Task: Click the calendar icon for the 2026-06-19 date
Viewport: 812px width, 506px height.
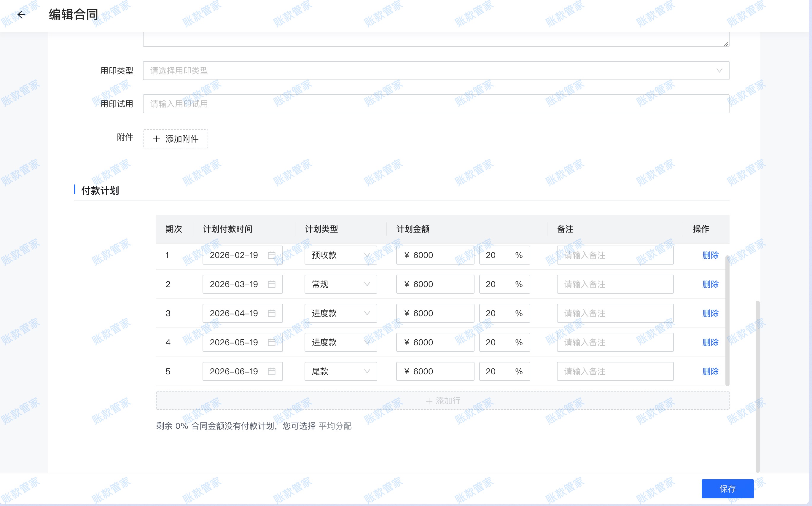Action: click(272, 371)
